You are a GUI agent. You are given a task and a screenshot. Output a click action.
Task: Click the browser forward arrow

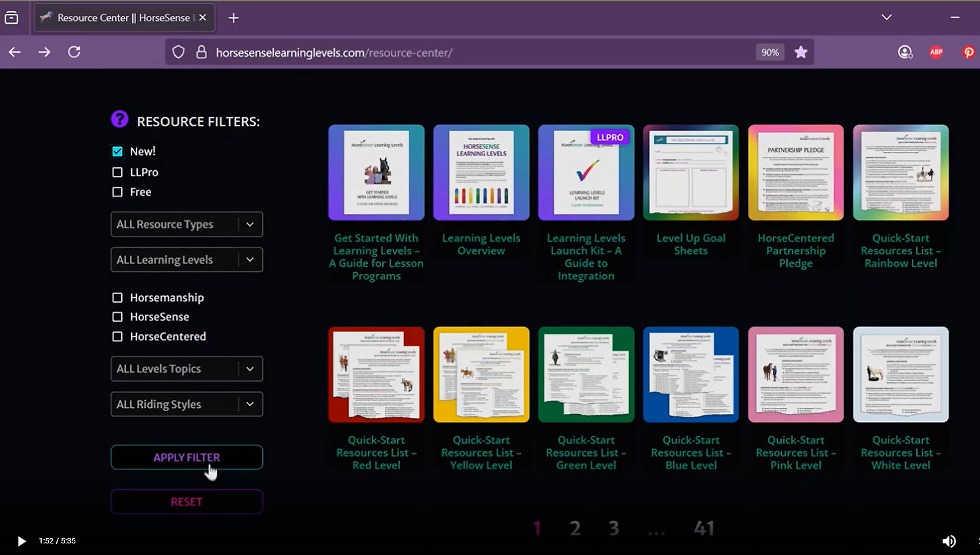point(44,52)
